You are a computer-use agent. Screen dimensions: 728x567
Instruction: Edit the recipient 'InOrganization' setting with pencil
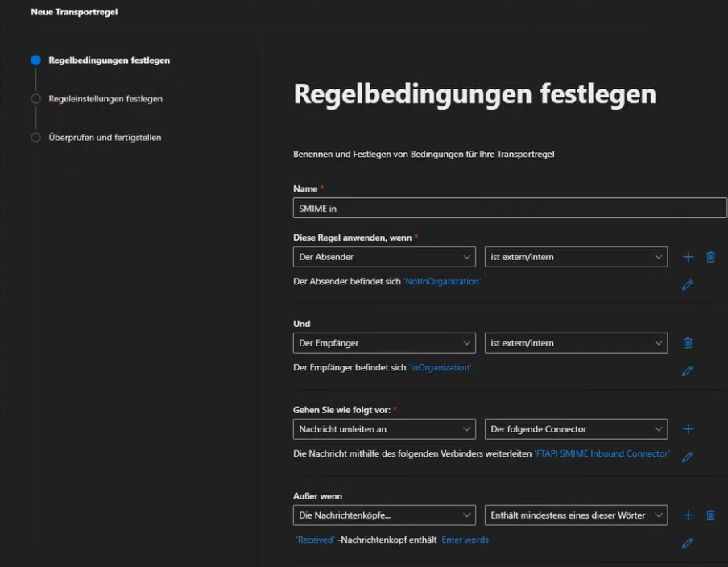tap(687, 371)
